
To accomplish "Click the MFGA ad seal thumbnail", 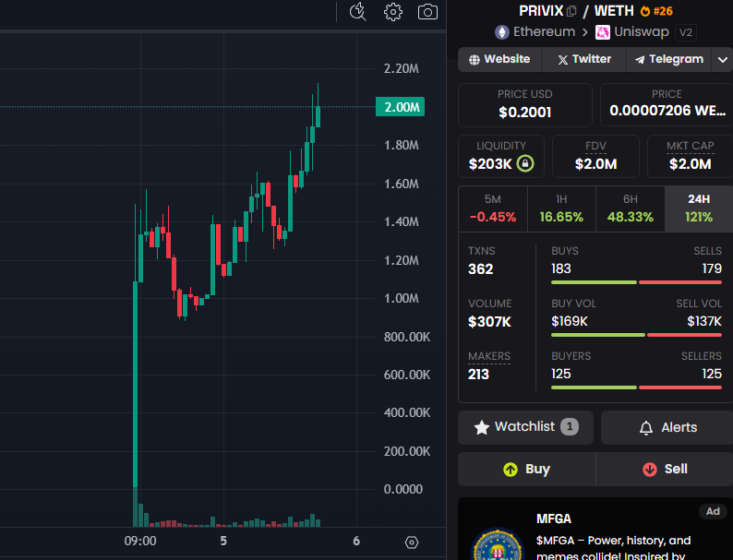I will coord(497,544).
